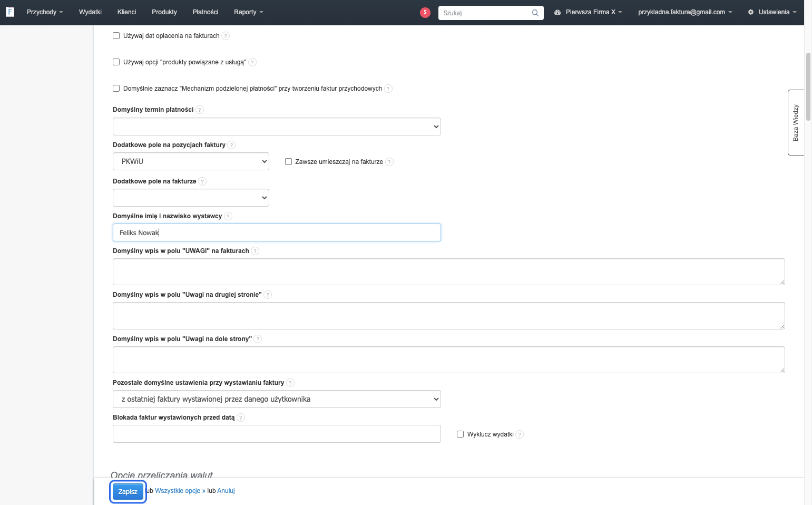This screenshot has width=812, height=505.
Task: Go to Wydatki in top navigation
Action: point(90,12)
